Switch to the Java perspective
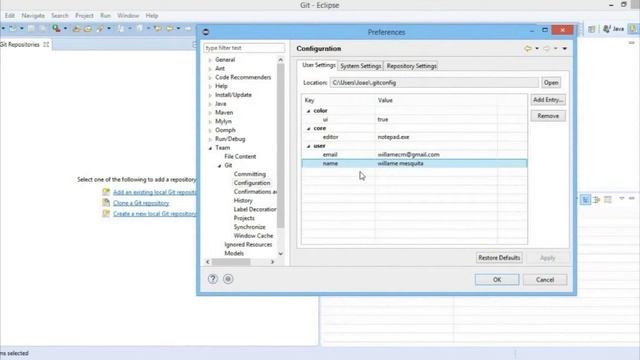 pos(614,29)
